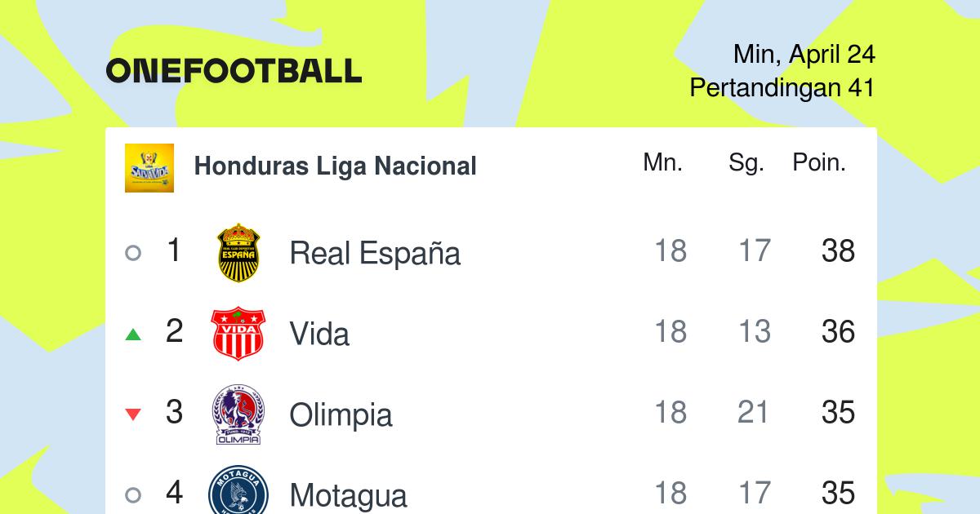The image size is (980, 514).
Task: Select the Motagua club crest
Action: coord(238,490)
